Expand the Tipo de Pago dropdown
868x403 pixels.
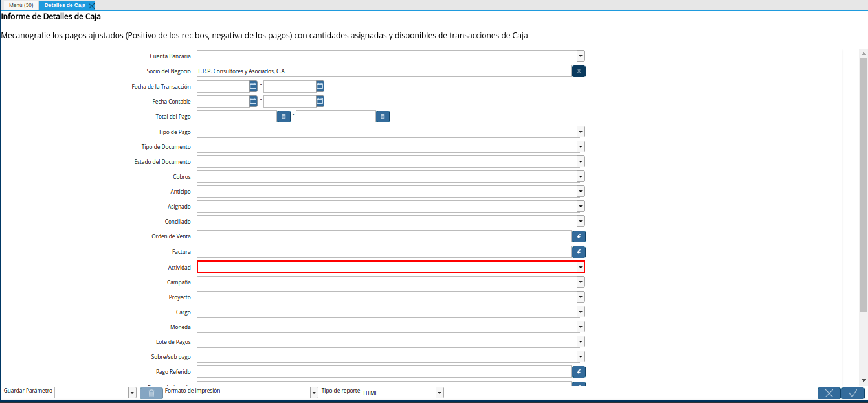pos(580,132)
